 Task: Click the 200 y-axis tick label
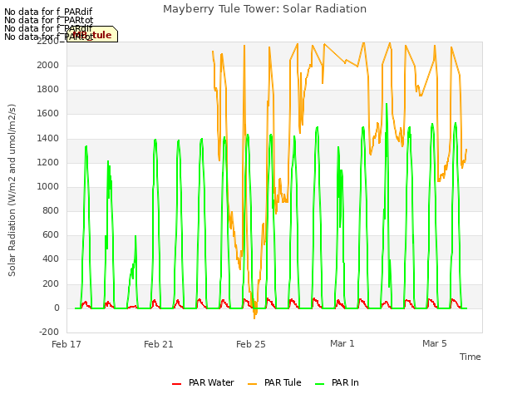click(51, 283)
